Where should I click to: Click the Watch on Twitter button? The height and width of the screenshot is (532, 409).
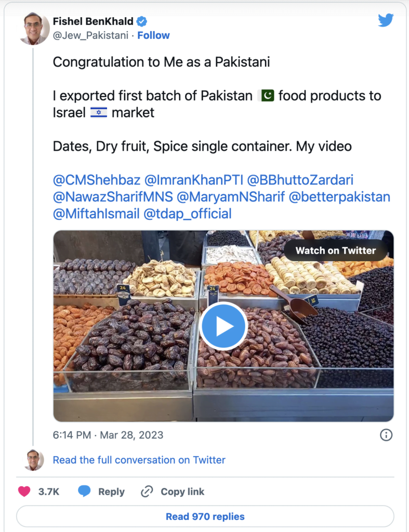(336, 250)
